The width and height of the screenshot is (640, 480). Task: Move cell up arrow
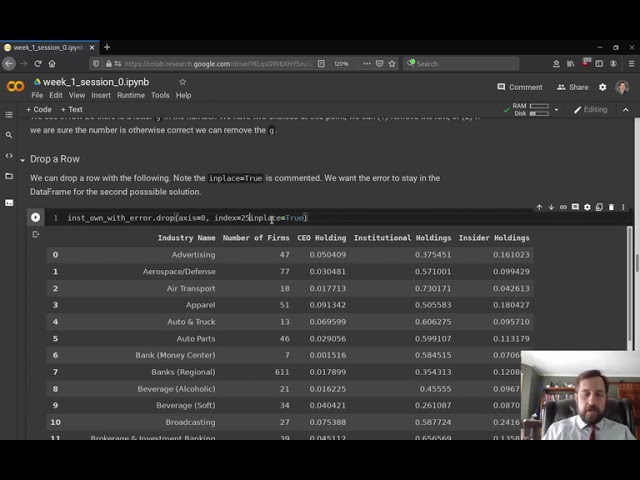tap(539, 207)
